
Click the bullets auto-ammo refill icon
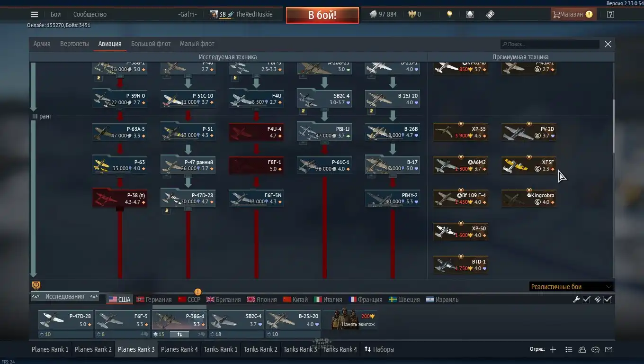(x=598, y=299)
